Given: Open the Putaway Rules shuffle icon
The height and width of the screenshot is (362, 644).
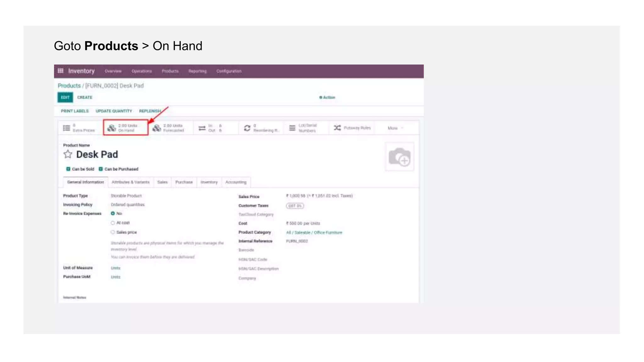Looking at the screenshot, I should coord(337,128).
